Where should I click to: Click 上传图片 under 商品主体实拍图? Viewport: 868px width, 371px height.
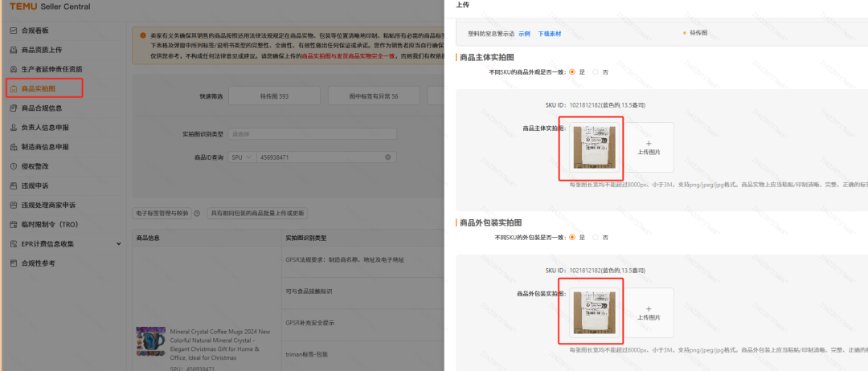pos(649,147)
